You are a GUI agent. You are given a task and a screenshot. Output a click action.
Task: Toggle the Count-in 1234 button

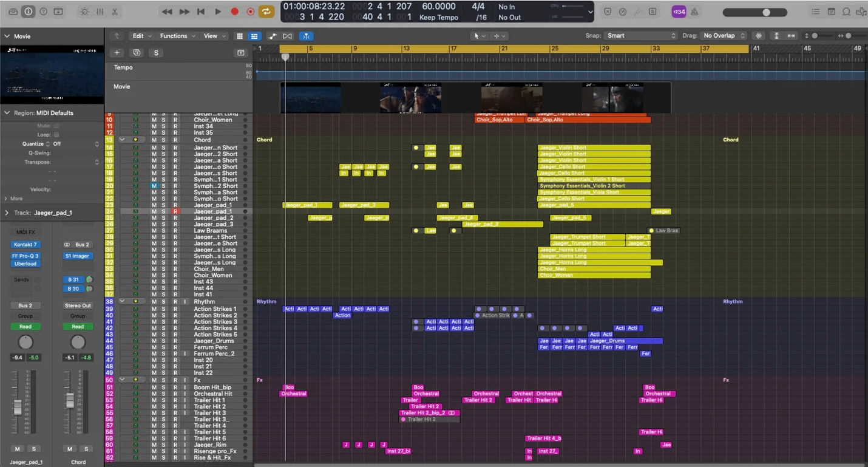click(679, 12)
